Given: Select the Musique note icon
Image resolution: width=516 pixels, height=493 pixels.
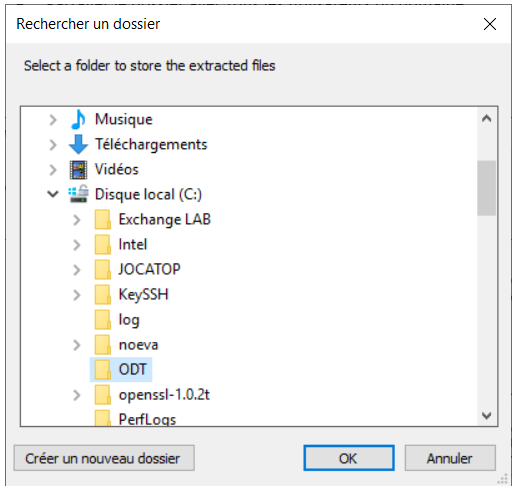Looking at the screenshot, I should pos(78,119).
